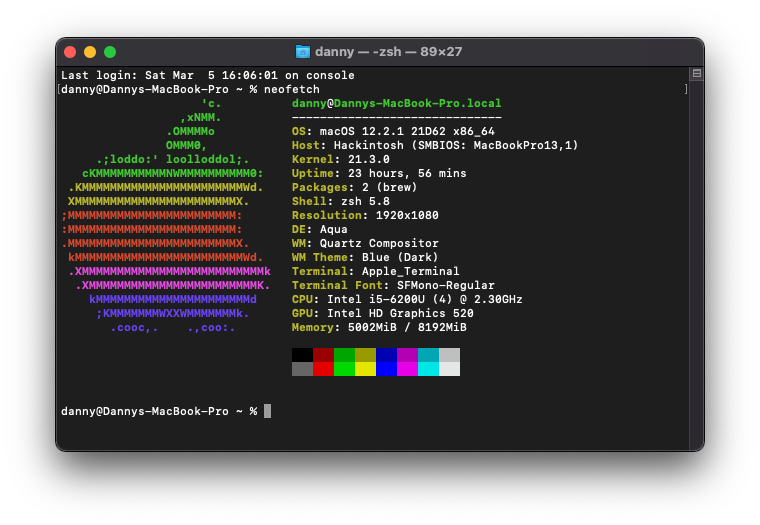Click the WM Theme line "Blue (Dark)"
Viewport: 760px width, 525px height.
[365, 257]
